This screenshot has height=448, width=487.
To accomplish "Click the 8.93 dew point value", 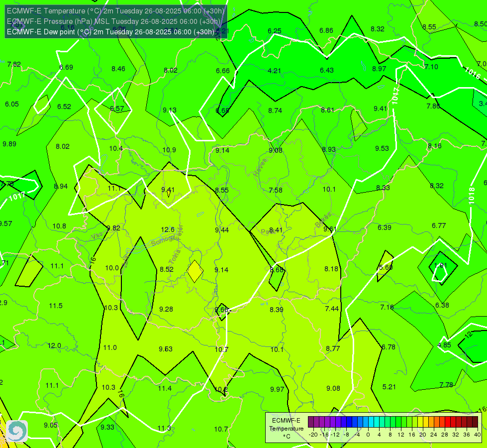I will [x=329, y=149].
